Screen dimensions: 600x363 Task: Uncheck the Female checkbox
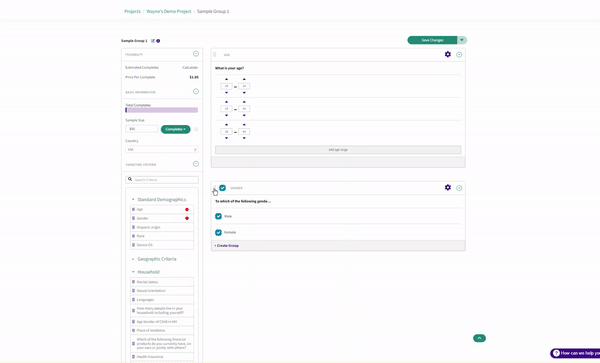pyautogui.click(x=218, y=232)
